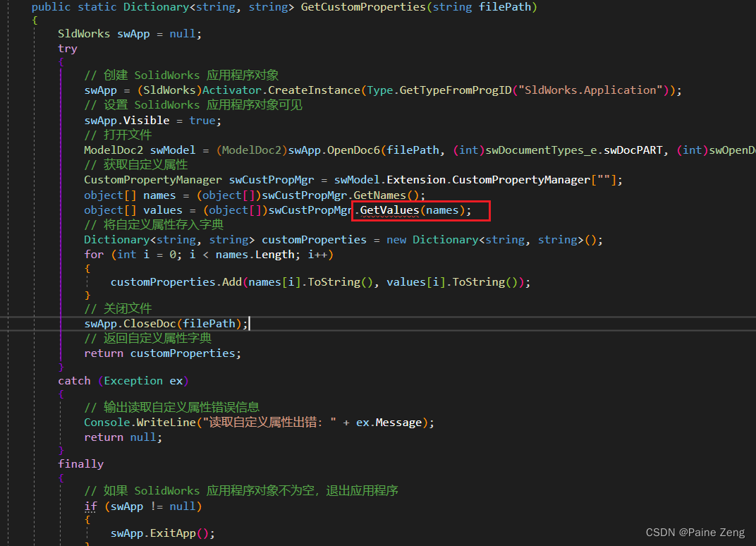The height and width of the screenshot is (546, 756).
Task: Click the swApp.ExitApp() call
Action: point(162,533)
